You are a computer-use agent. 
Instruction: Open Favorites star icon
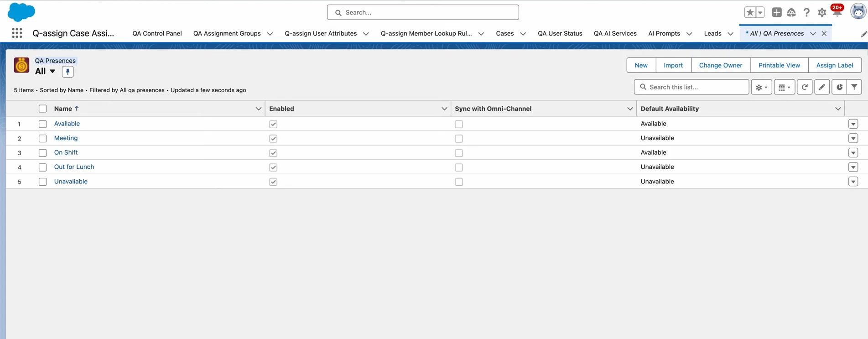point(750,12)
